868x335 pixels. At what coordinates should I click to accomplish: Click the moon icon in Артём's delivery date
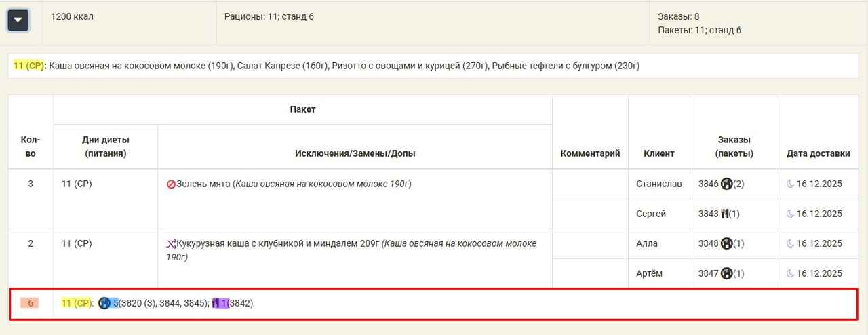click(790, 273)
